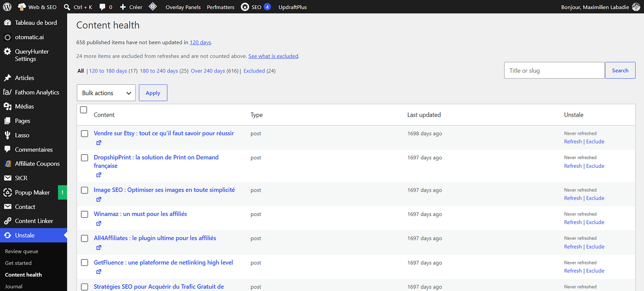Focus the Title or slug search field
Viewport: 644px width, 291px height.
pyautogui.click(x=554, y=70)
